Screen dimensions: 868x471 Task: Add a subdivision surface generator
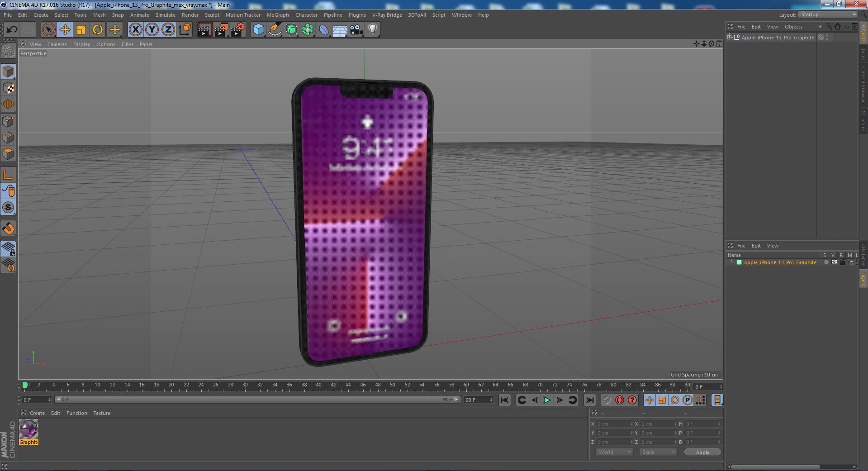pyautogui.click(x=291, y=30)
